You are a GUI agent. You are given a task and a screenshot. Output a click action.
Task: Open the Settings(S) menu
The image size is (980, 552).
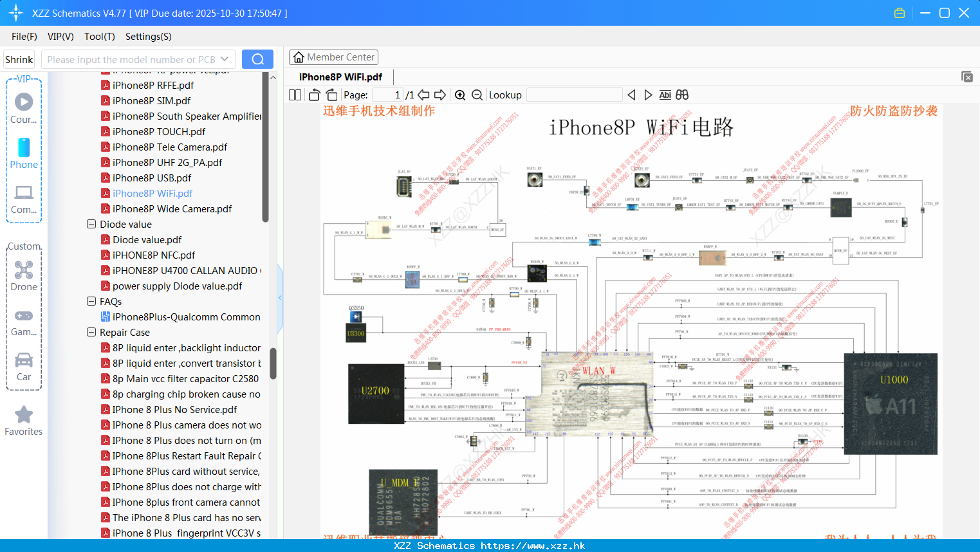tap(149, 37)
